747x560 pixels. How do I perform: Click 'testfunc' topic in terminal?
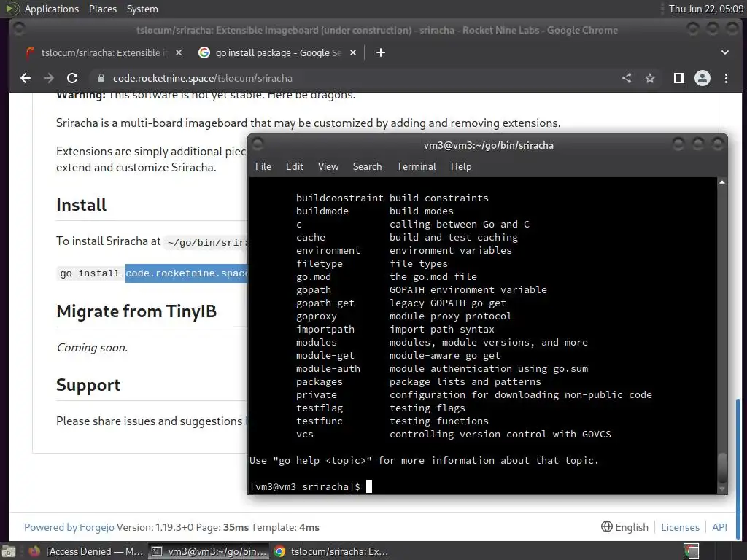pos(320,421)
